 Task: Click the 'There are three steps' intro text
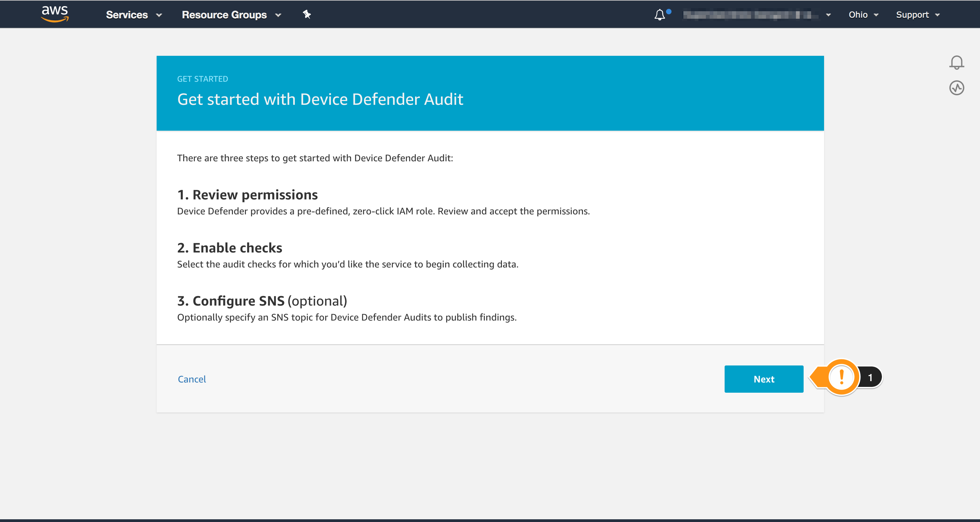pos(315,158)
